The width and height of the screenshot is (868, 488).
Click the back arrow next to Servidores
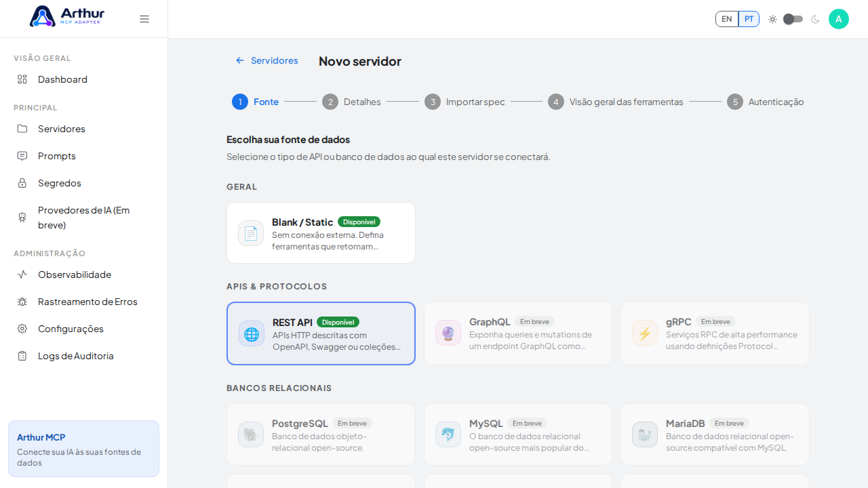click(x=239, y=60)
